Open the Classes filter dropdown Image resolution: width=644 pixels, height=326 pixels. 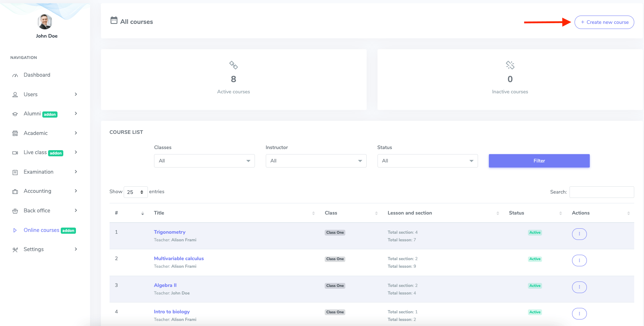click(204, 161)
